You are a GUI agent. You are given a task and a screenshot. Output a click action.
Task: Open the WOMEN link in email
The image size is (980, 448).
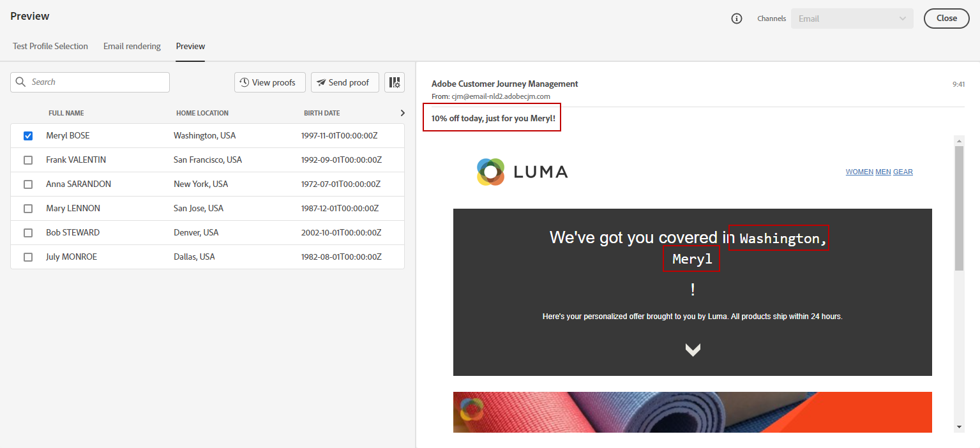point(859,172)
